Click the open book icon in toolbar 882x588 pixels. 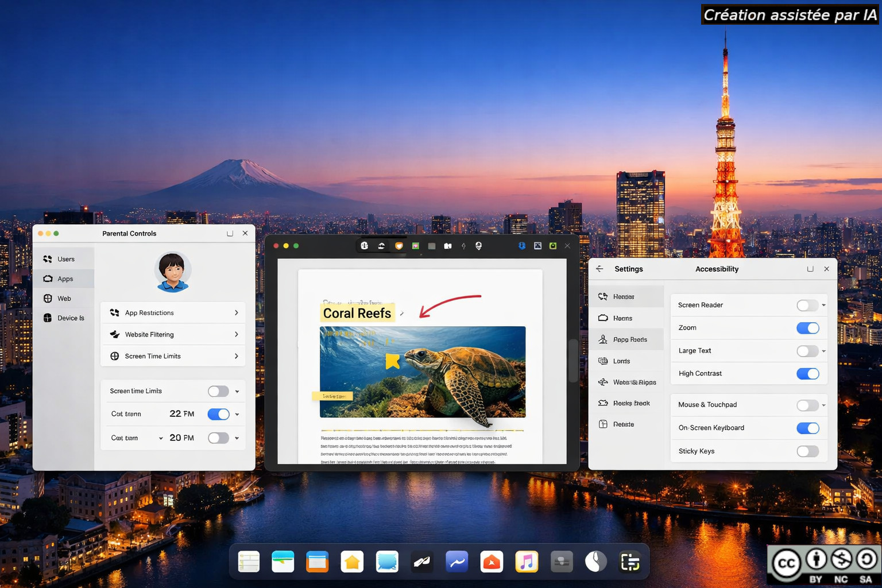[448, 246]
